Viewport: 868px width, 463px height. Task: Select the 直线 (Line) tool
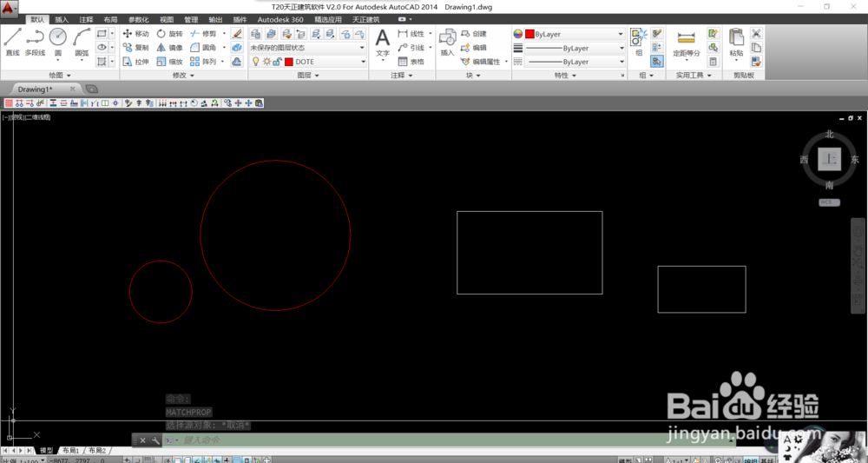pos(12,42)
